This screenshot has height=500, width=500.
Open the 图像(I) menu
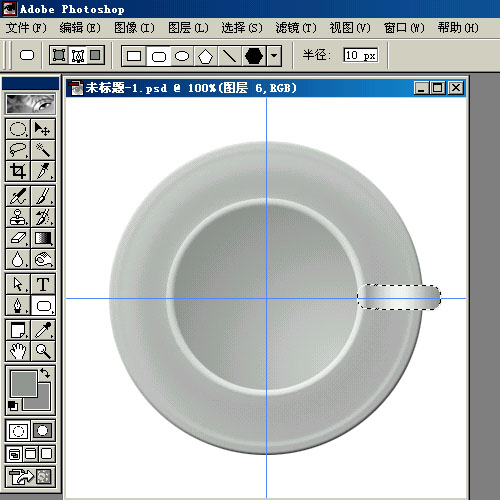[x=134, y=28]
